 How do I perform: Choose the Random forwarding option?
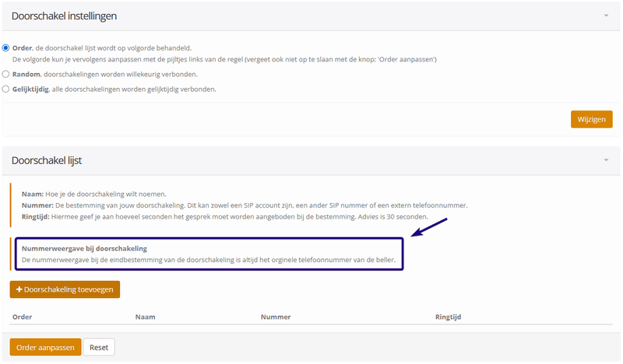(6, 74)
